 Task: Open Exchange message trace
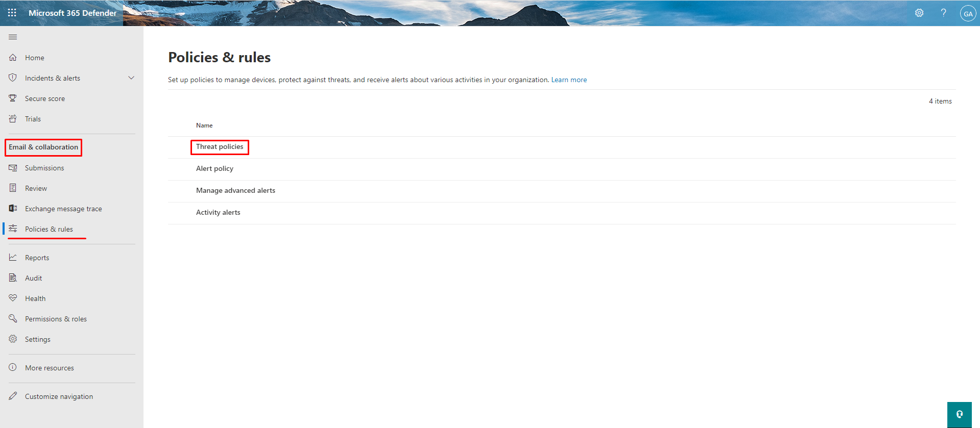(x=63, y=209)
